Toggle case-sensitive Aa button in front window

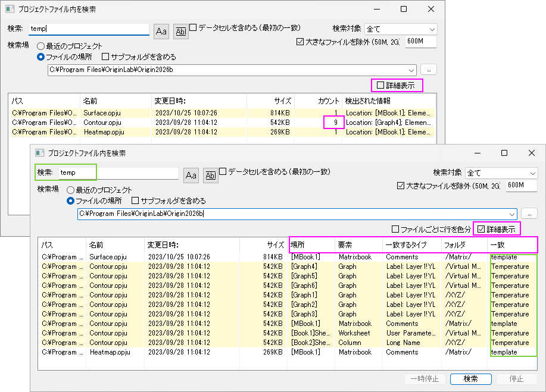coord(191,175)
